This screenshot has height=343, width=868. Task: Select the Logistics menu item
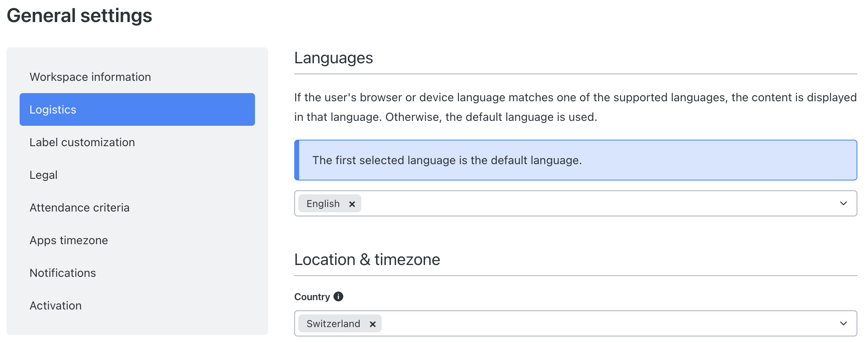(x=137, y=109)
